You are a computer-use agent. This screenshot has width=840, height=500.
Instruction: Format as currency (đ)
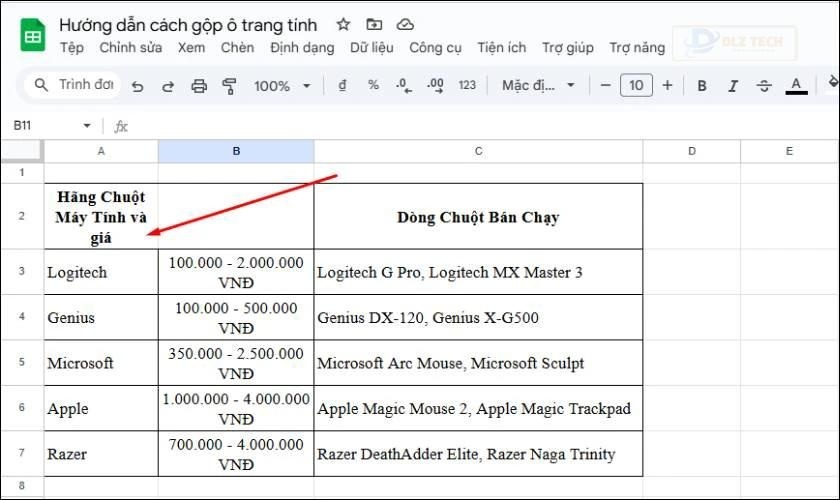coord(342,85)
